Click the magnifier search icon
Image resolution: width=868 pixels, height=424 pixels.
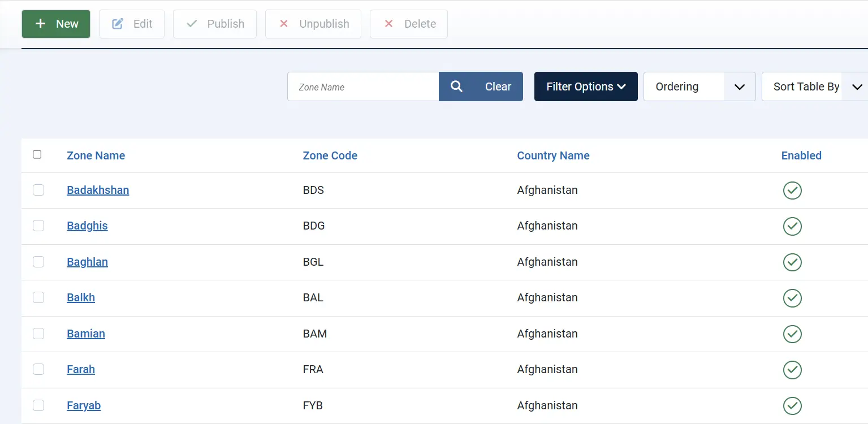pos(456,86)
